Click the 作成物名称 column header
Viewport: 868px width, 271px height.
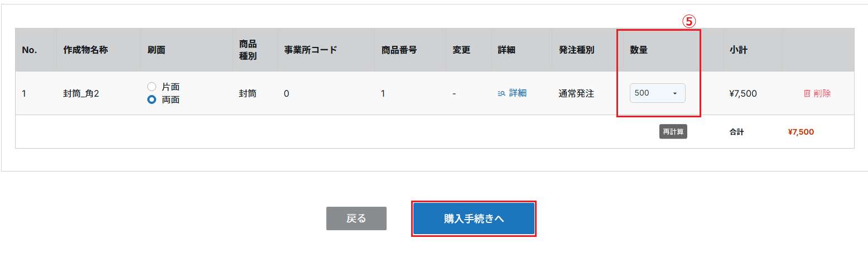pyautogui.click(x=85, y=50)
